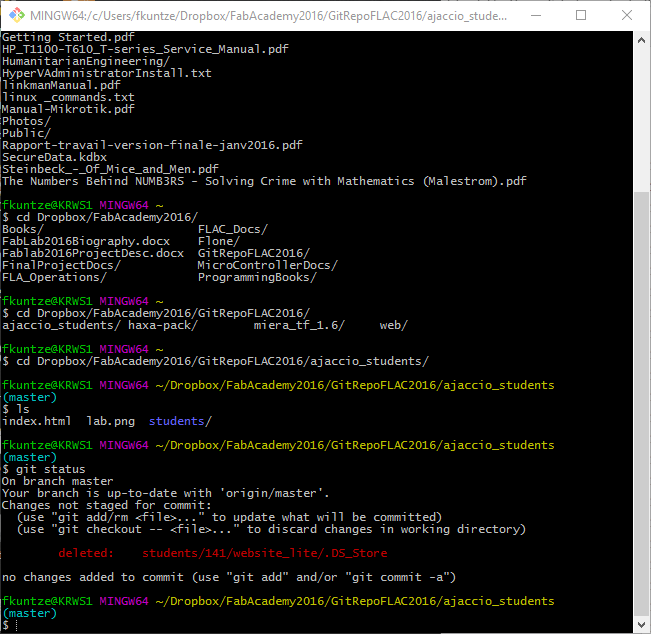Click the 'Flone/' entry
This screenshot has width=651, height=634.
pos(218,241)
